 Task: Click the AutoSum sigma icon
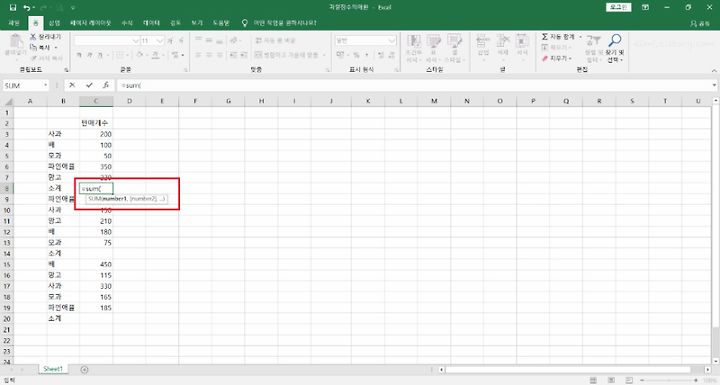[545, 36]
